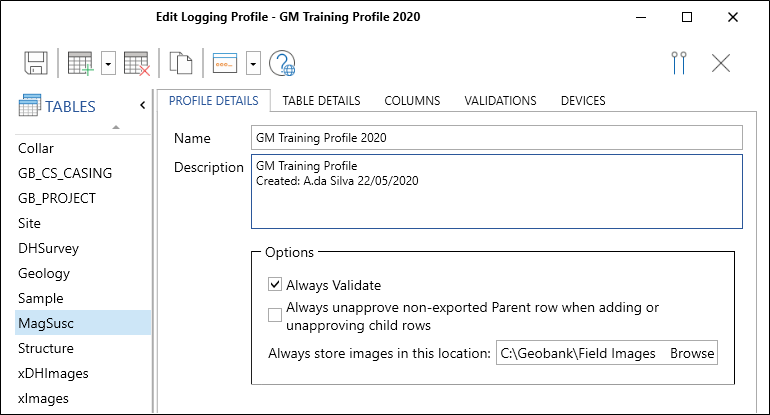
Task: Open the VALIDATIONS tab
Action: click(500, 101)
